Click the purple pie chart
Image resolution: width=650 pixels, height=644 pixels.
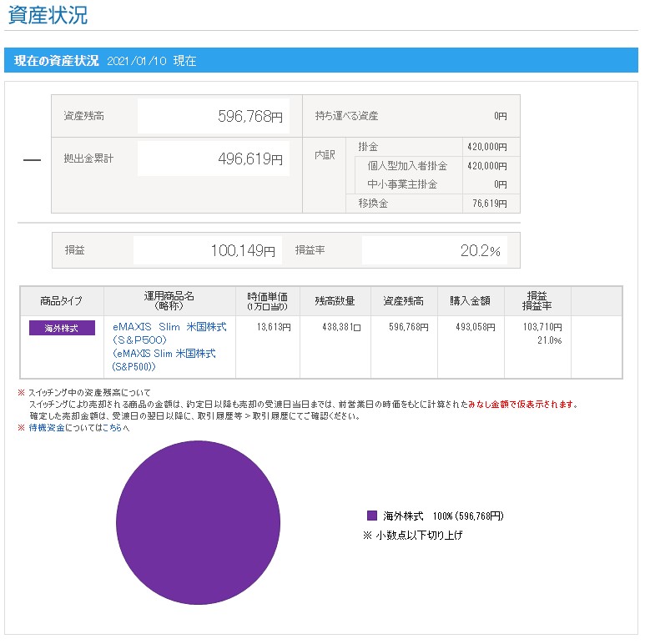(x=198, y=522)
